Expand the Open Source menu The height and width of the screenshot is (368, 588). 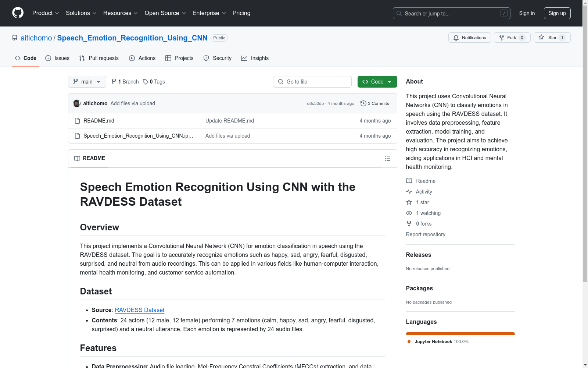(165, 13)
